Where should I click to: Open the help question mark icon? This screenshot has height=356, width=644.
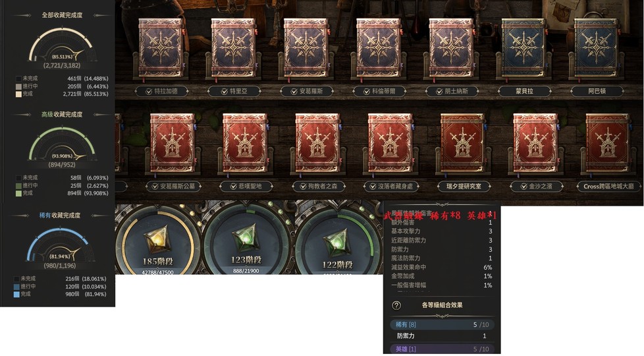[x=396, y=305]
